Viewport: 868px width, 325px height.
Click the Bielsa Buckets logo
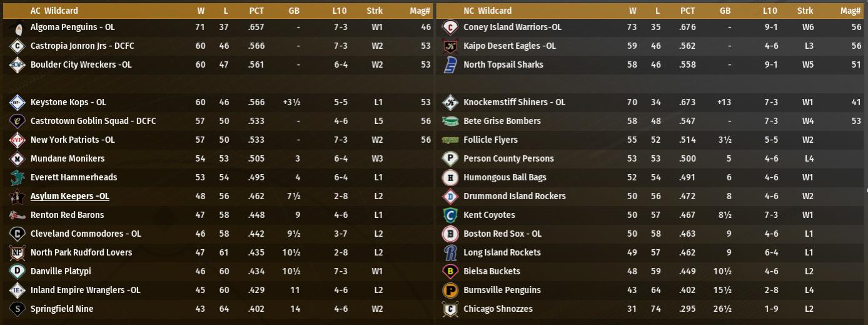coord(450,272)
